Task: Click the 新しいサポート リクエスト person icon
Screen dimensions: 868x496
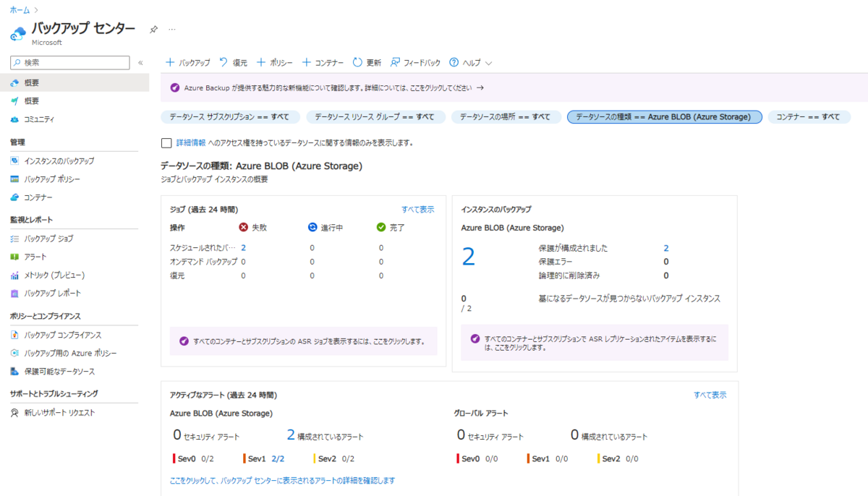Action: [x=14, y=413]
